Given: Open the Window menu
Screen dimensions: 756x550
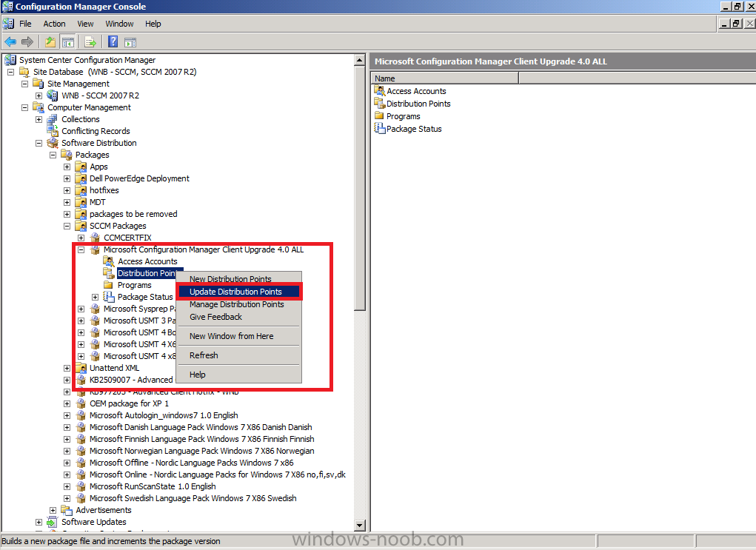Looking at the screenshot, I should (x=119, y=24).
